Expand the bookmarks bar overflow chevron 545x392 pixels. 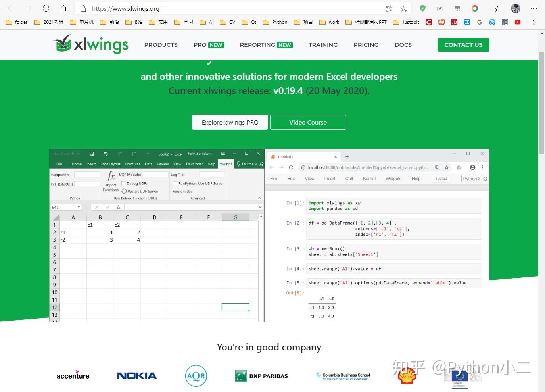coord(534,22)
